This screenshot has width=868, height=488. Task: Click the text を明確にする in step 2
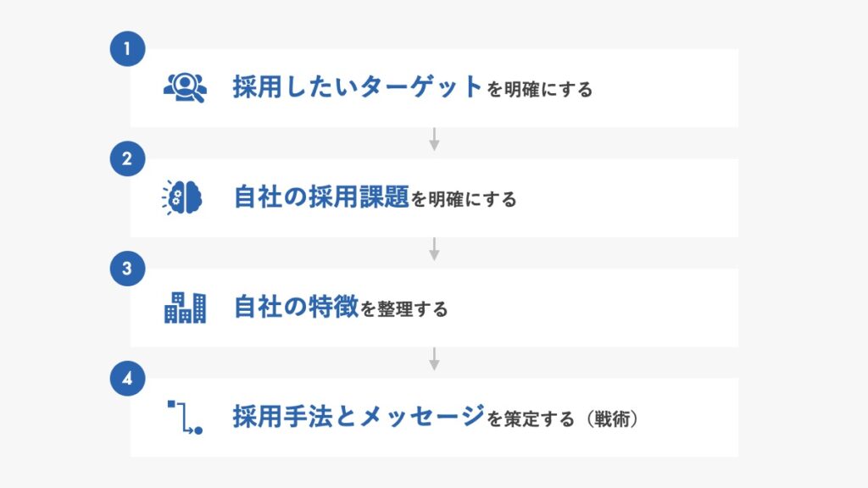click(464, 199)
